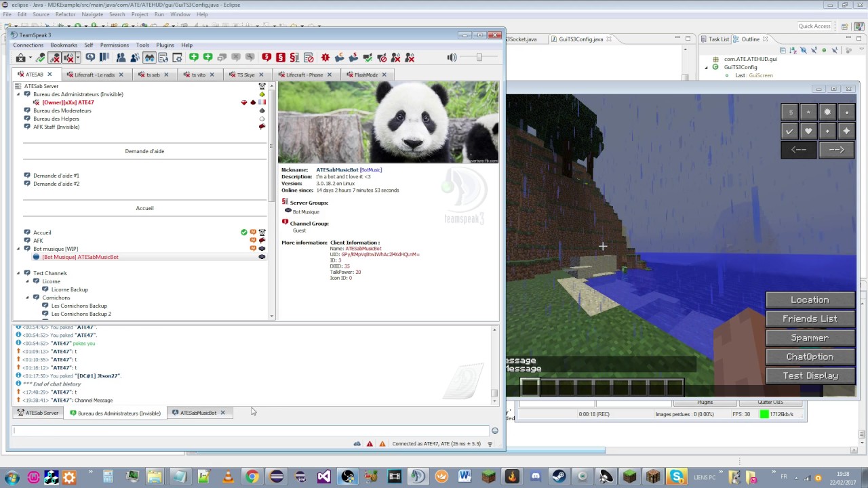Switch to ATESab Server chat tab

(38, 413)
